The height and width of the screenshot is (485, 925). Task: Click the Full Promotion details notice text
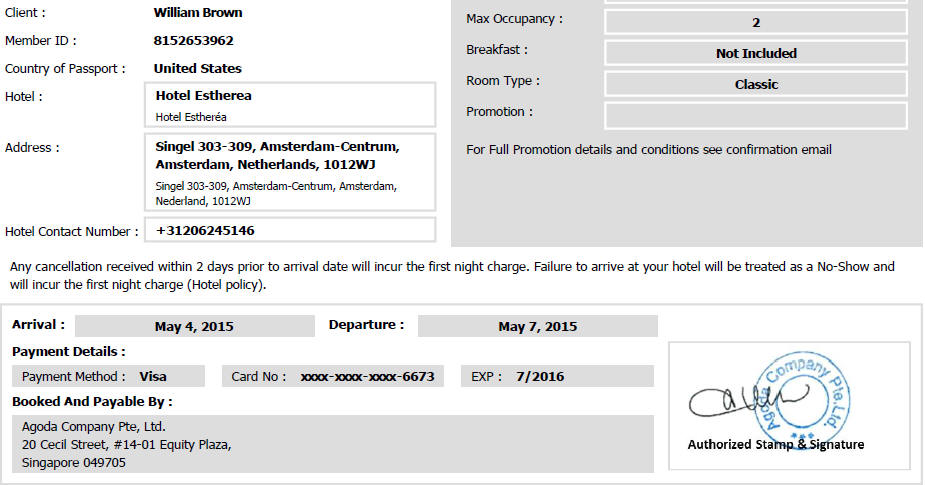649,150
